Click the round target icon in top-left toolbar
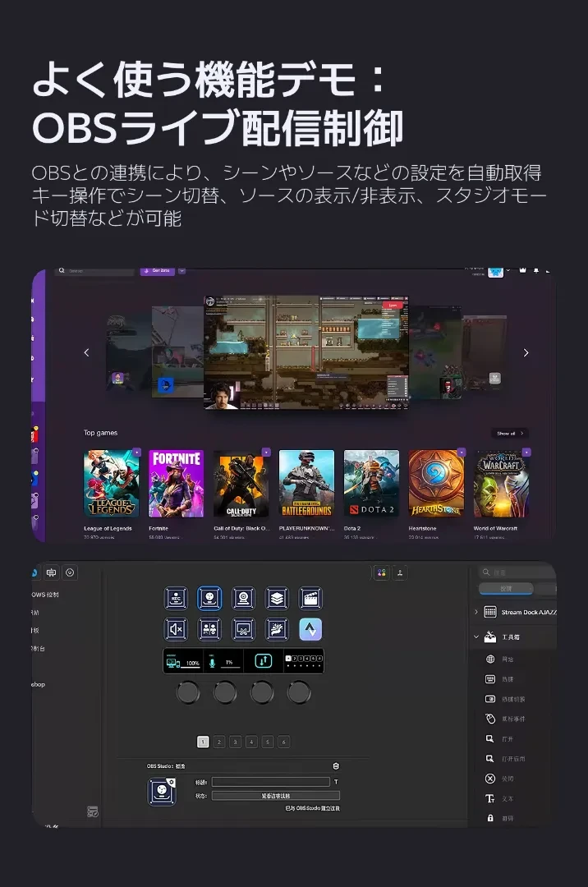 point(70,572)
